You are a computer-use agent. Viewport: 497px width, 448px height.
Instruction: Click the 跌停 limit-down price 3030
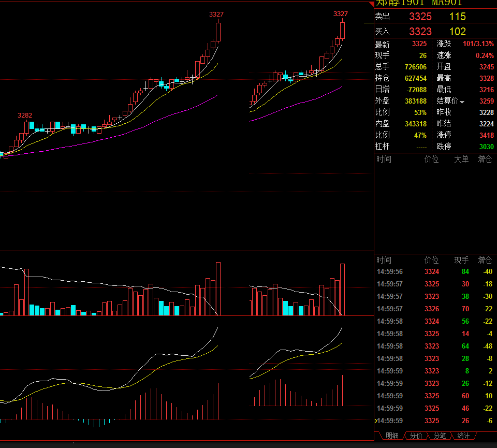[x=486, y=147]
